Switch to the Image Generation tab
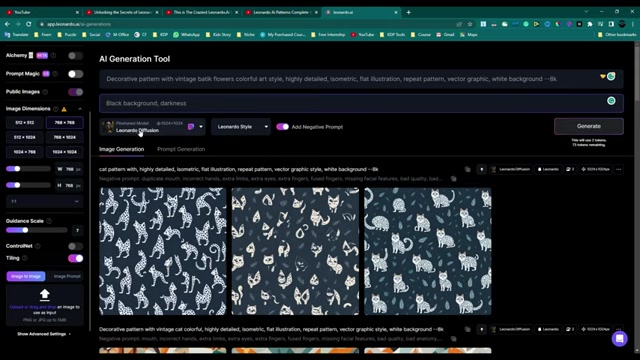Viewport: 640px width, 360px height. [x=121, y=149]
